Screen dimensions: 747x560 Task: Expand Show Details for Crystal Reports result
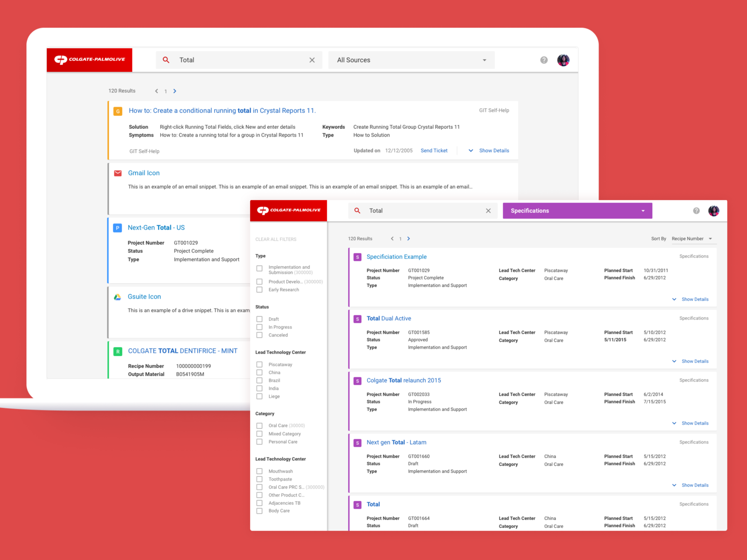click(x=489, y=151)
